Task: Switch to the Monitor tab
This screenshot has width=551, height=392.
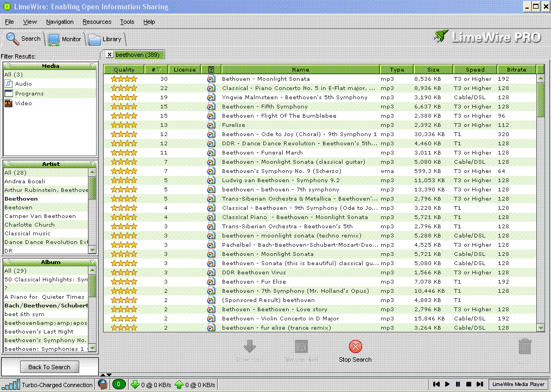Action: (x=65, y=39)
